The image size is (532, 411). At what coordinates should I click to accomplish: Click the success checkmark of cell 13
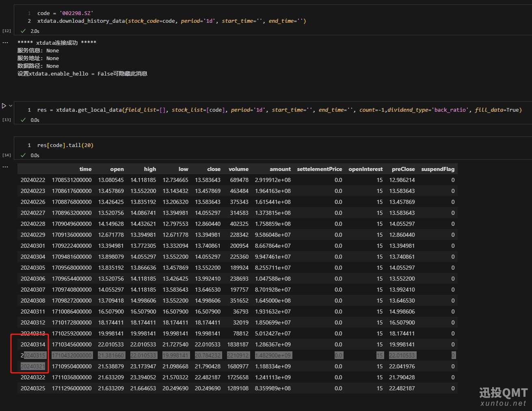click(x=23, y=120)
